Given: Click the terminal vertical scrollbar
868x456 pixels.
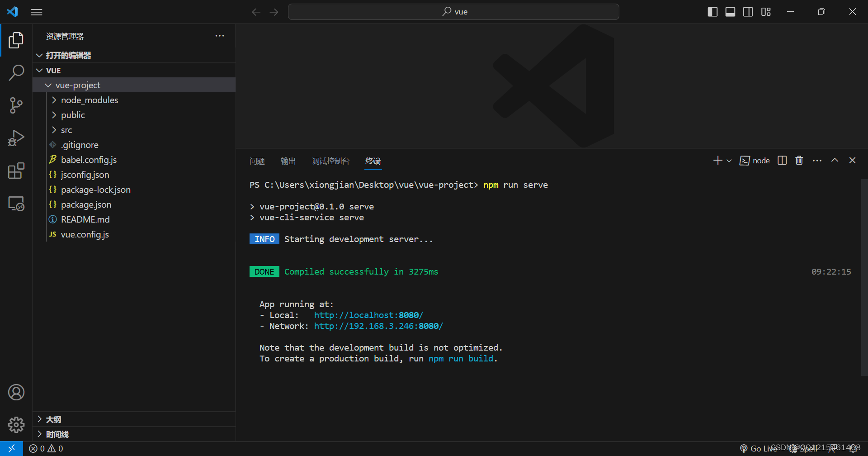Looking at the screenshot, I should point(864,277).
